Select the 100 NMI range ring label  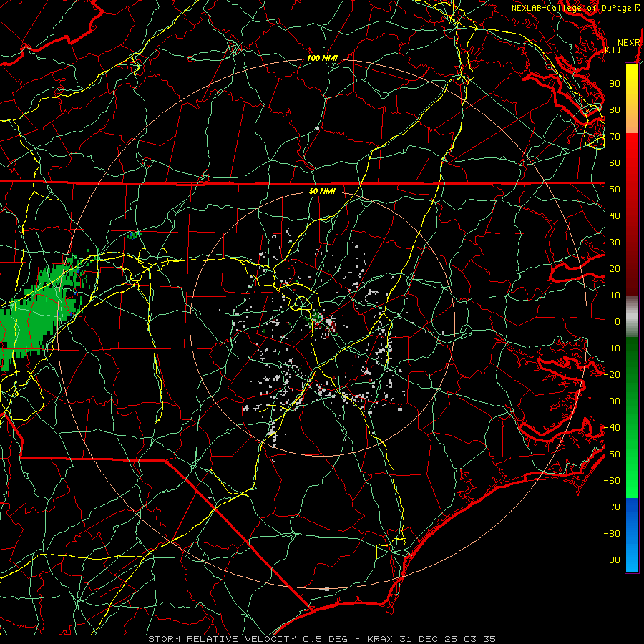click(x=322, y=59)
